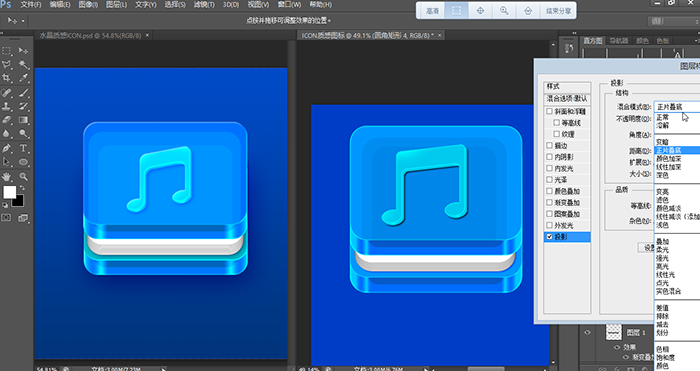Click the foreground color swatch
700x371 pixels.
pyautogui.click(x=9, y=192)
